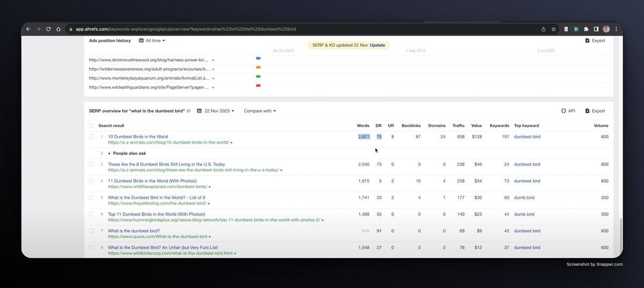644x288 pixels.
Task: Sort by the Backlinks column header
Action: click(411, 126)
